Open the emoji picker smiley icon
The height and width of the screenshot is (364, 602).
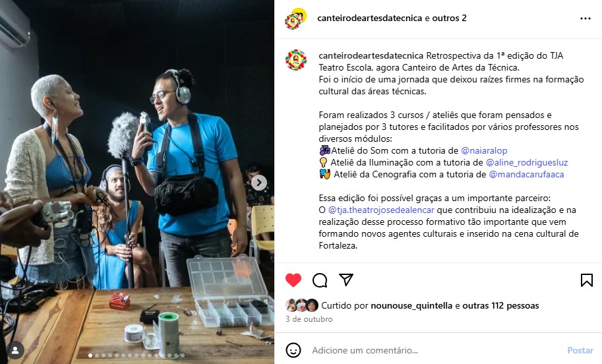293,350
